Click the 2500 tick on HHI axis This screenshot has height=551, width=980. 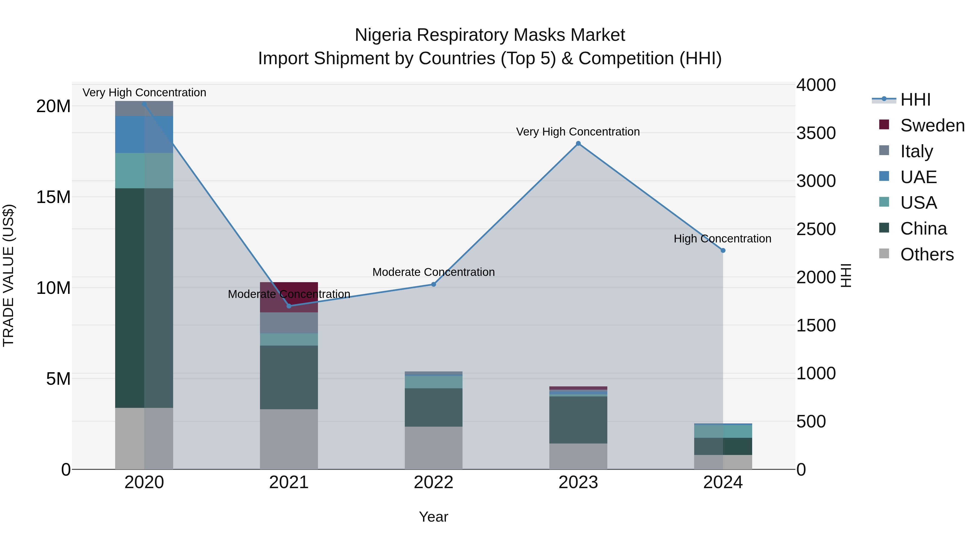[816, 229]
